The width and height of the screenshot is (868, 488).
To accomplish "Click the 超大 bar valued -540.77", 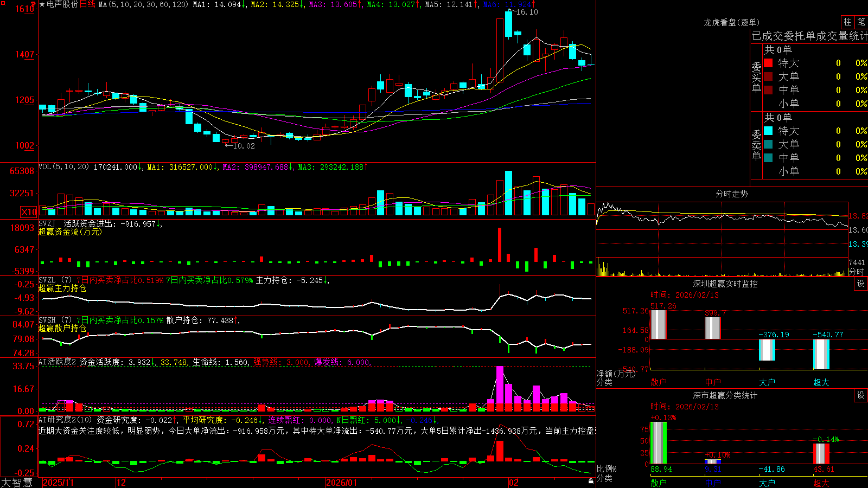I will coord(821,355).
